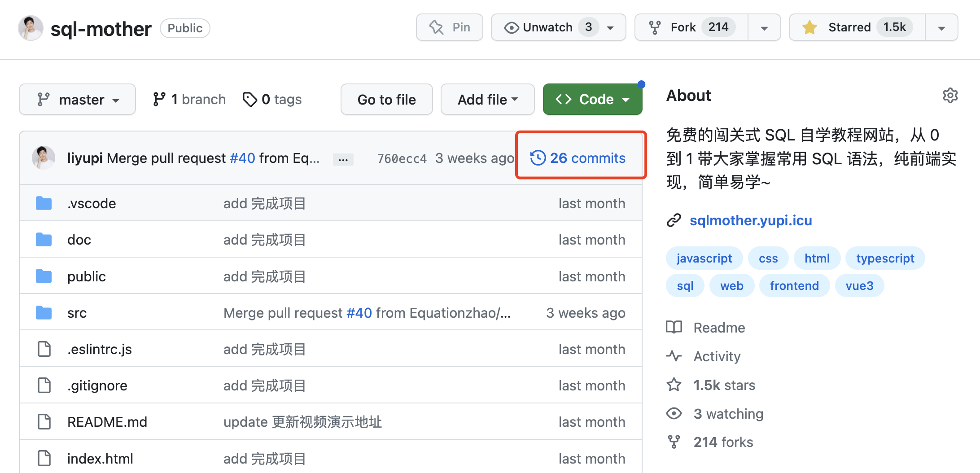View repository Activity
Screen dimensions: 980x473
717,356
